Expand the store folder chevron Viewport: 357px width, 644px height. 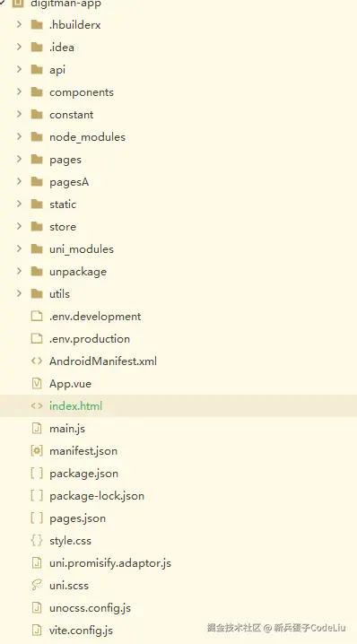(19, 226)
